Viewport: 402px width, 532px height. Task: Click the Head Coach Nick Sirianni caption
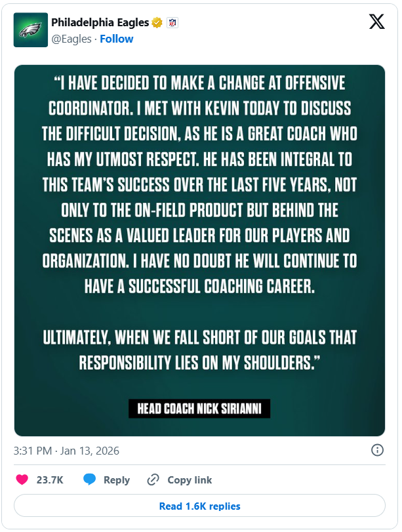pos(199,409)
